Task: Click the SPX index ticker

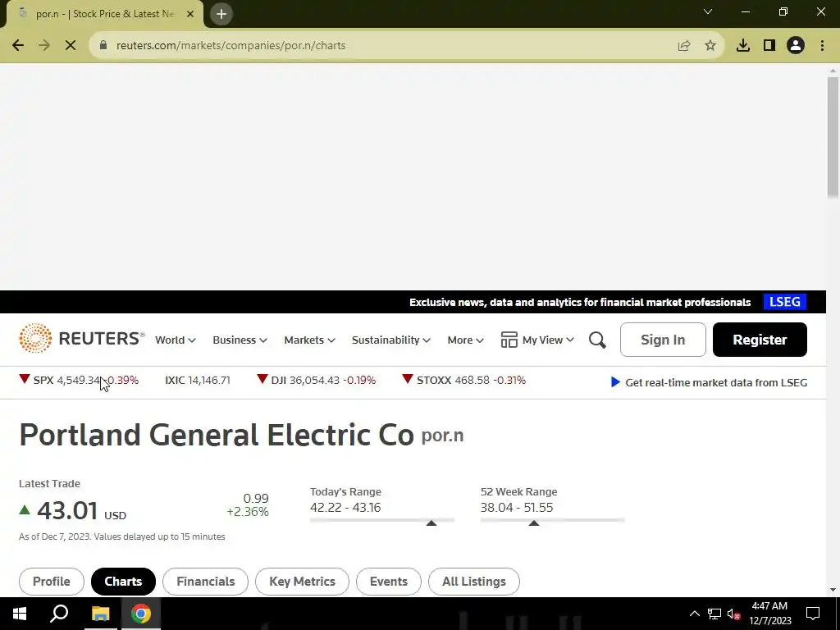Action: click(79, 380)
